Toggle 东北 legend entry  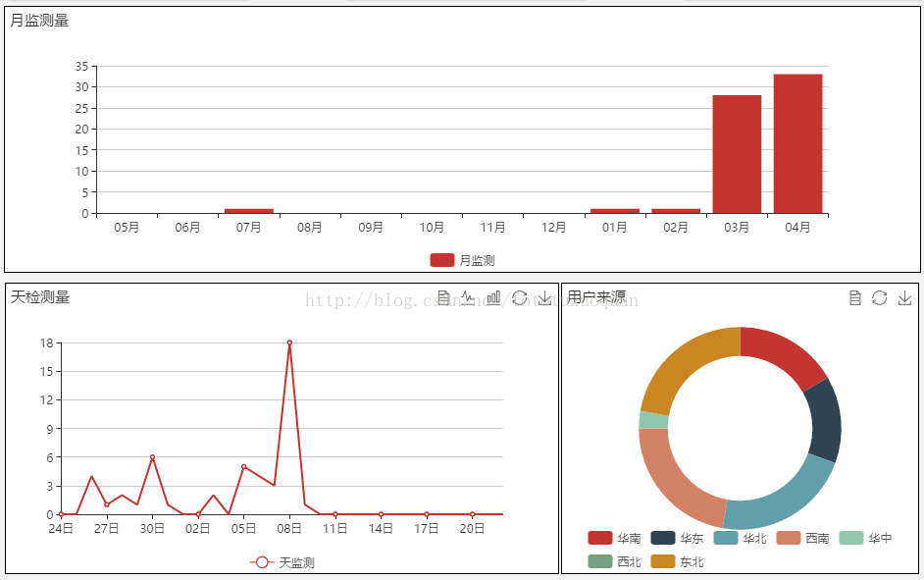677,561
